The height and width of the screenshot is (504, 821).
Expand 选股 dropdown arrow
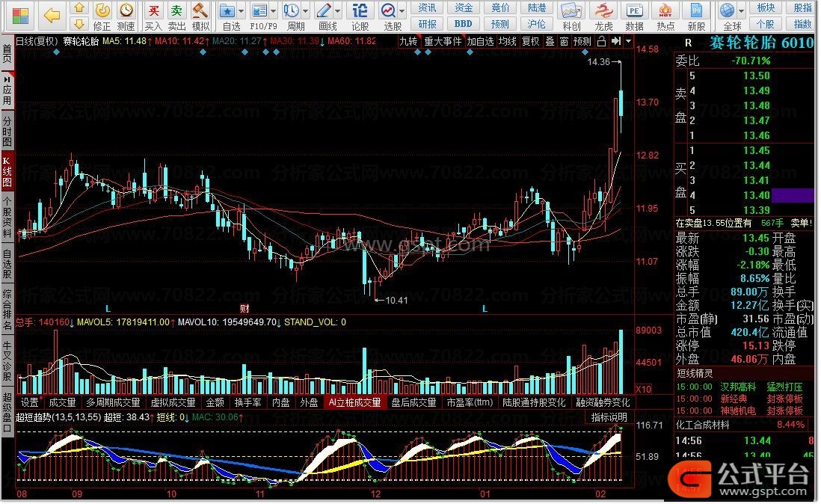click(402, 11)
